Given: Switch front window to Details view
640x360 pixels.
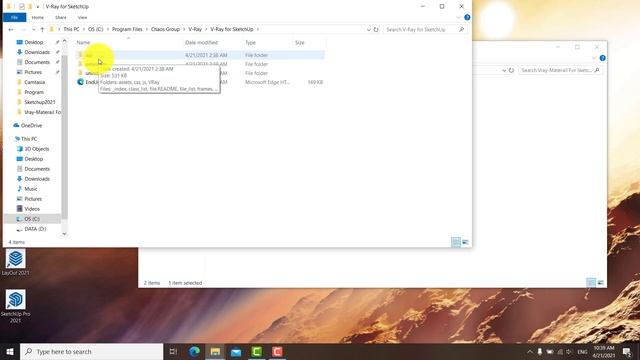Looking at the screenshot, I should 456,242.
